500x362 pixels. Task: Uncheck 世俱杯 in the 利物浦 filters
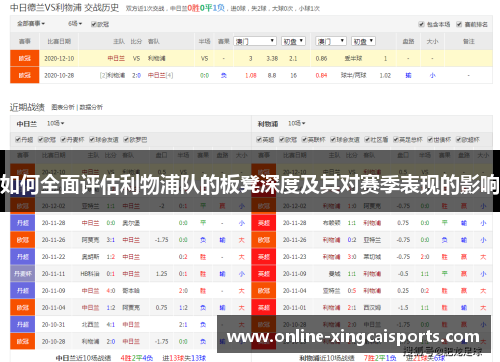click(430, 139)
